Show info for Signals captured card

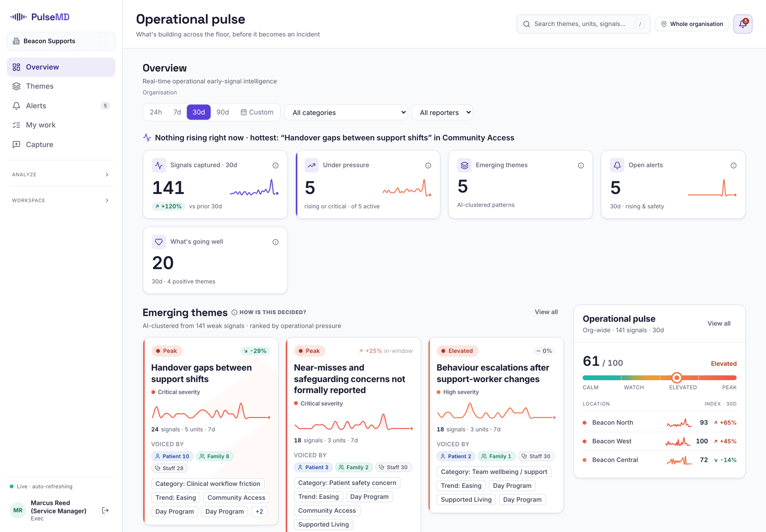(275, 165)
